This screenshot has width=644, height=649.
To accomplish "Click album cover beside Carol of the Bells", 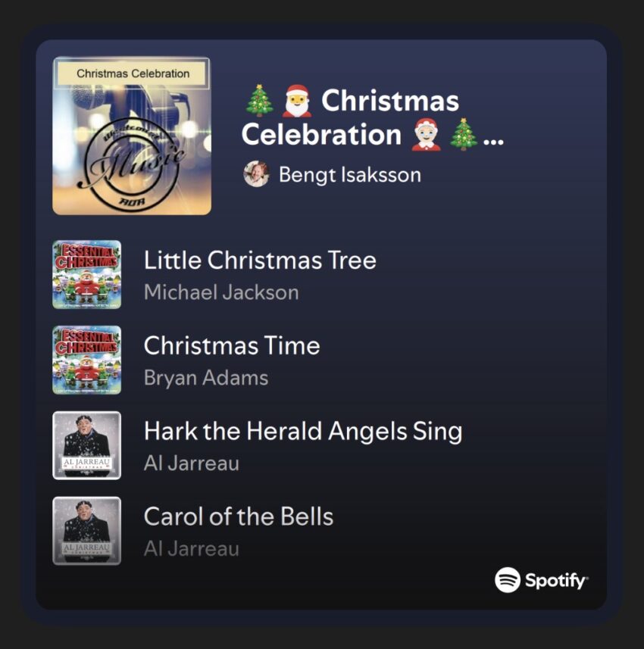I will coord(86,531).
